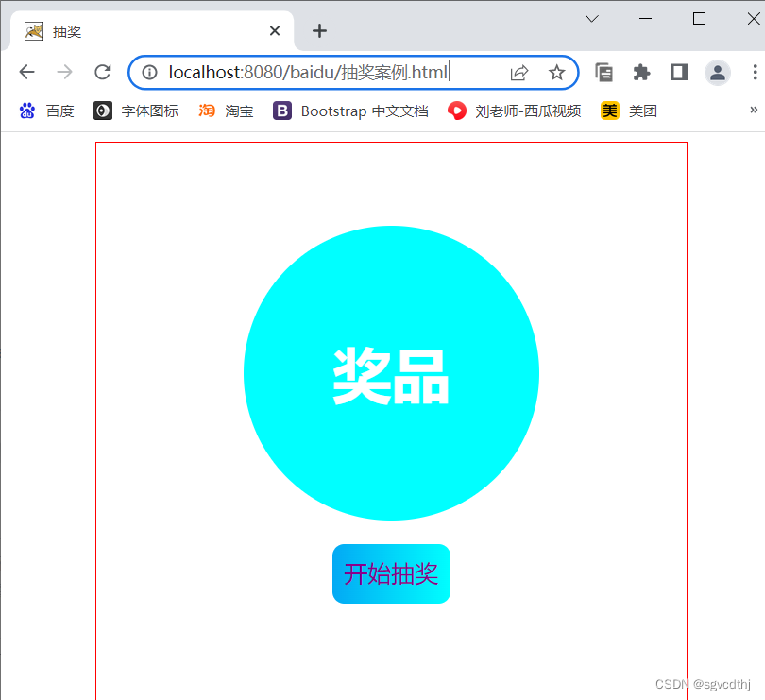The width and height of the screenshot is (765, 700).
Task: Click the cyan 奖品 circle
Action: pos(391,373)
